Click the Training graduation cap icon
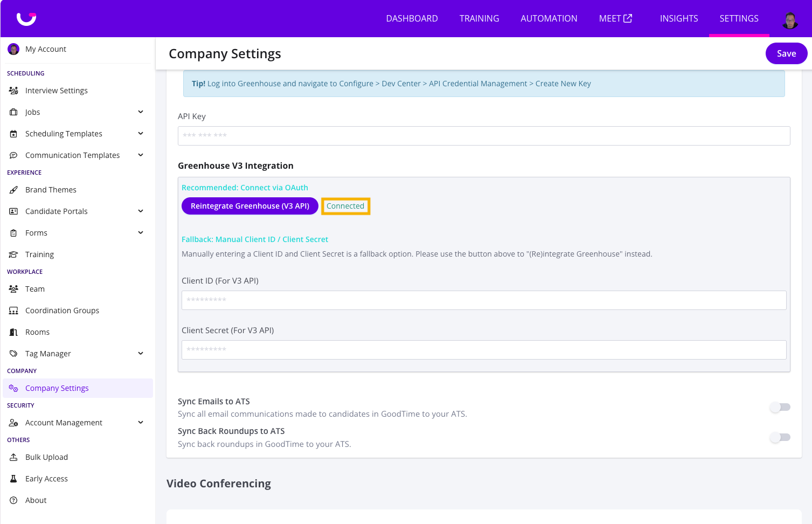812x524 pixels. 13,254
